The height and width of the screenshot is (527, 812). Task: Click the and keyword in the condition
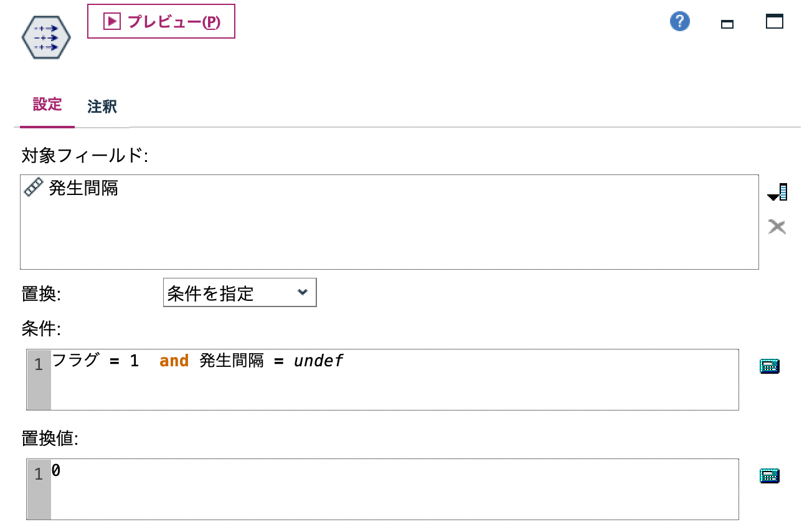tap(174, 360)
